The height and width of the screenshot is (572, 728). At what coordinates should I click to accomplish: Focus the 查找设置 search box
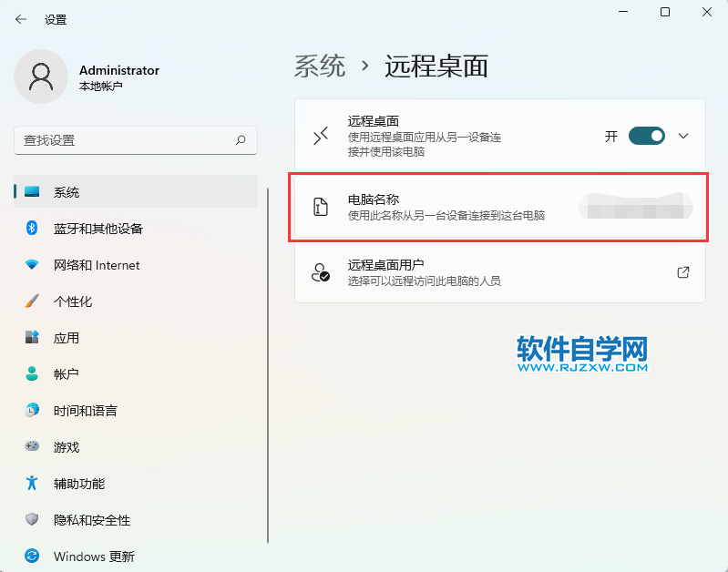136,140
